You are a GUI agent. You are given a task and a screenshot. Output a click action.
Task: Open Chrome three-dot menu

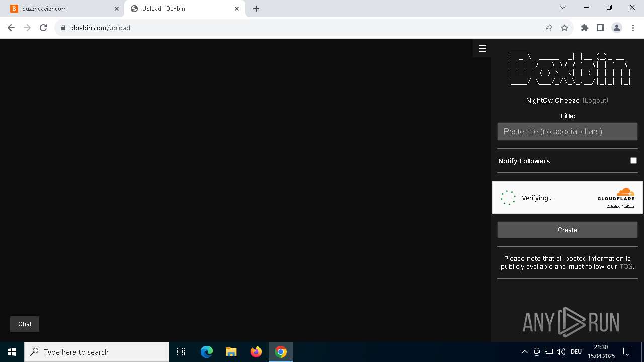[633, 28]
